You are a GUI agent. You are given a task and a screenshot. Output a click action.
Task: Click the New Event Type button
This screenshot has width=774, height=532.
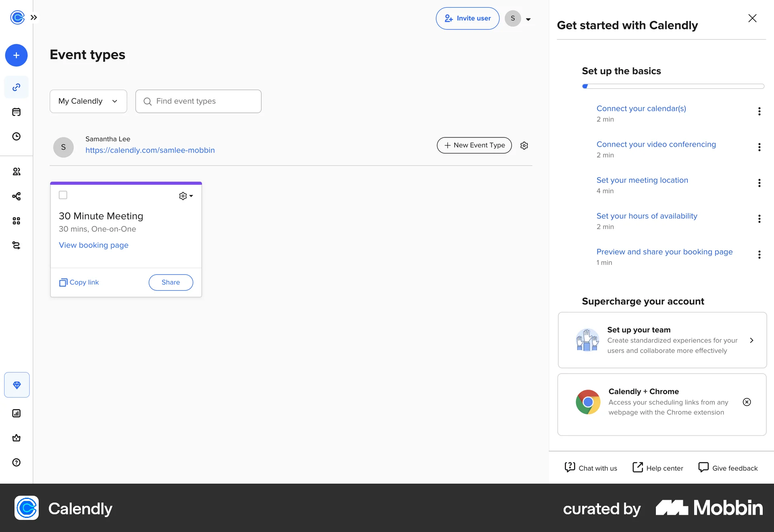click(x=474, y=145)
